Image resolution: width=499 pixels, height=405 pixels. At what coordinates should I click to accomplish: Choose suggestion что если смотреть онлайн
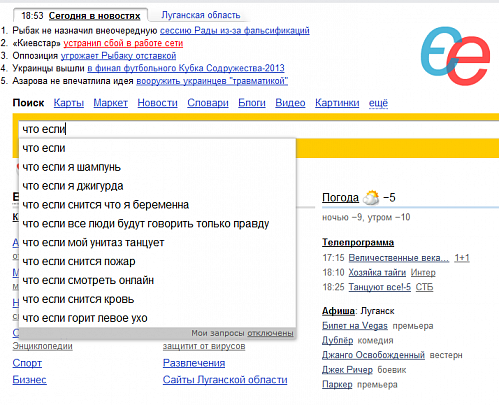(x=157, y=280)
